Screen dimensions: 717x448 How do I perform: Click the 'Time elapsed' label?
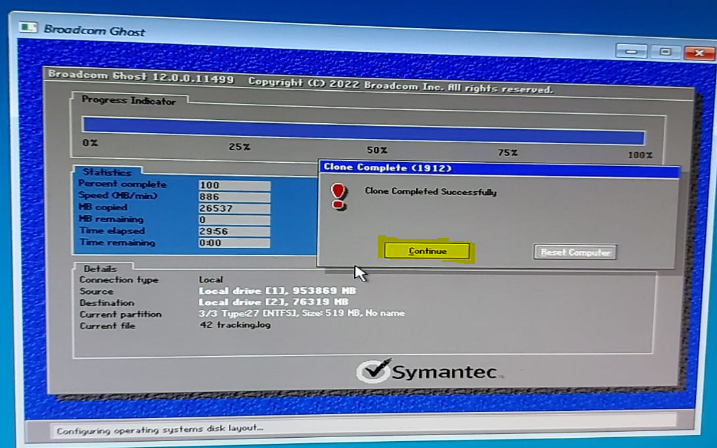pyautogui.click(x=112, y=230)
